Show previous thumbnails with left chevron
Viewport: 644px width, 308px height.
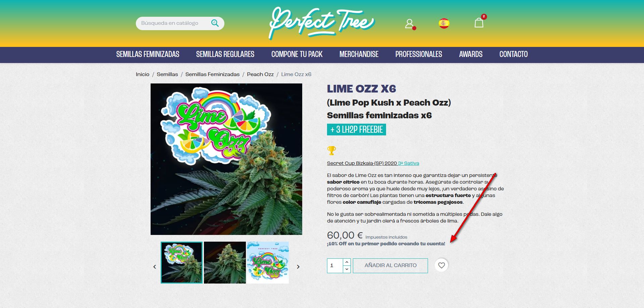(x=155, y=267)
